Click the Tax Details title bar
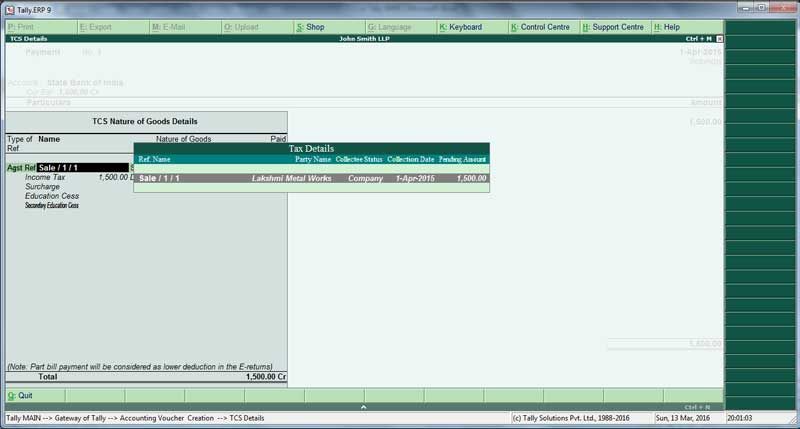This screenshot has height=429, width=800. point(311,148)
